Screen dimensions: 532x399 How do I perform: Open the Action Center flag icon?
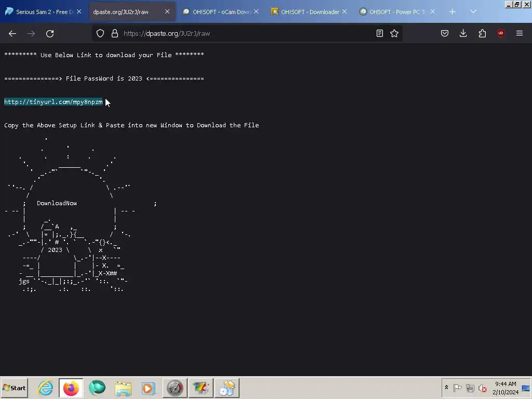pos(457,388)
